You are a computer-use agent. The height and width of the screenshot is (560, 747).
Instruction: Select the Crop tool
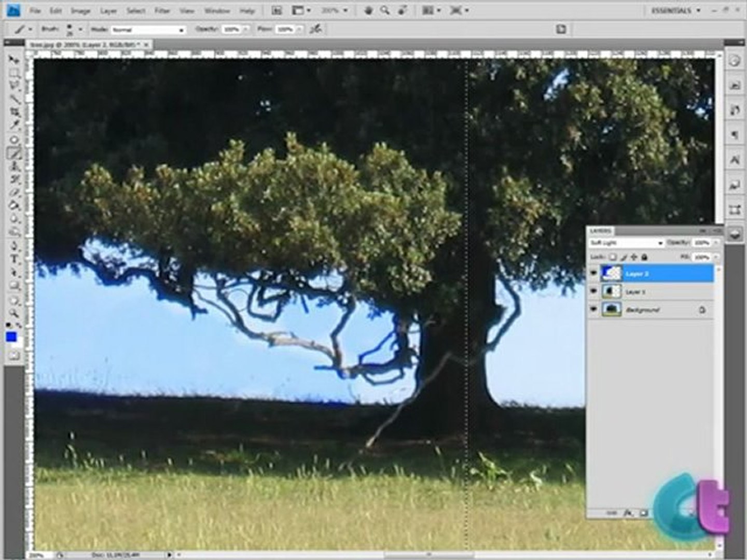(x=14, y=113)
